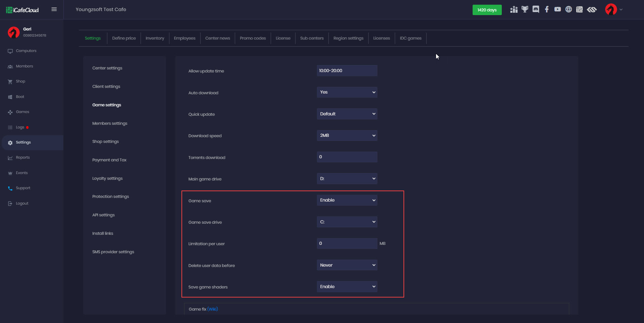Open the Save game shaders dropdown
Screen dimensions: 644x323
tap(347, 287)
